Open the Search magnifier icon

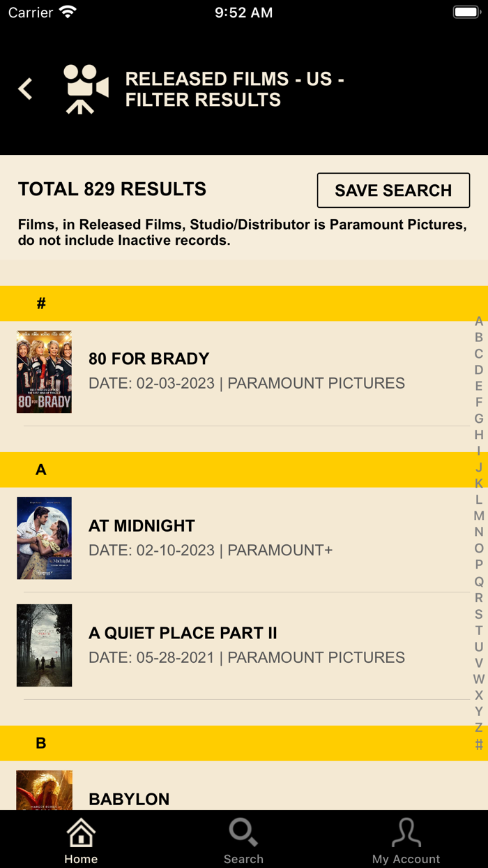243,832
